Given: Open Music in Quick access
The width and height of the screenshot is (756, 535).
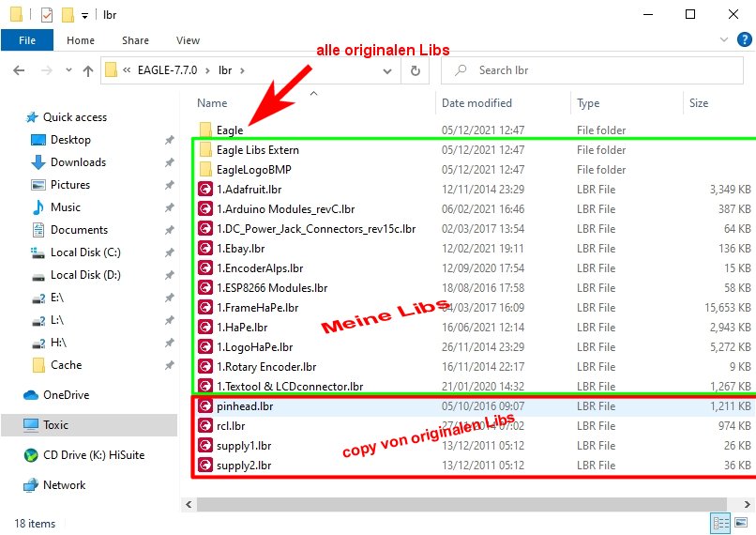Looking at the screenshot, I should point(65,207).
